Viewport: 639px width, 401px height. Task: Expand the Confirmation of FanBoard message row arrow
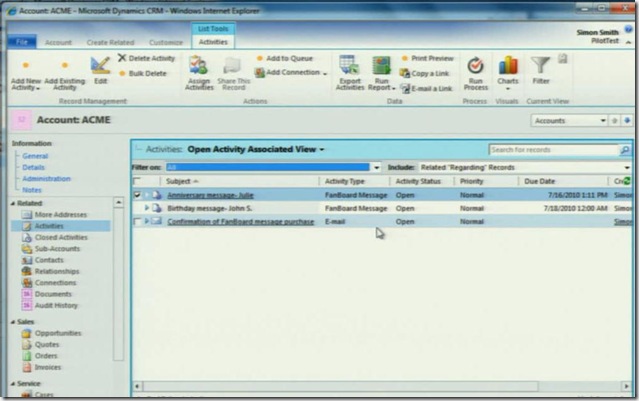147,221
